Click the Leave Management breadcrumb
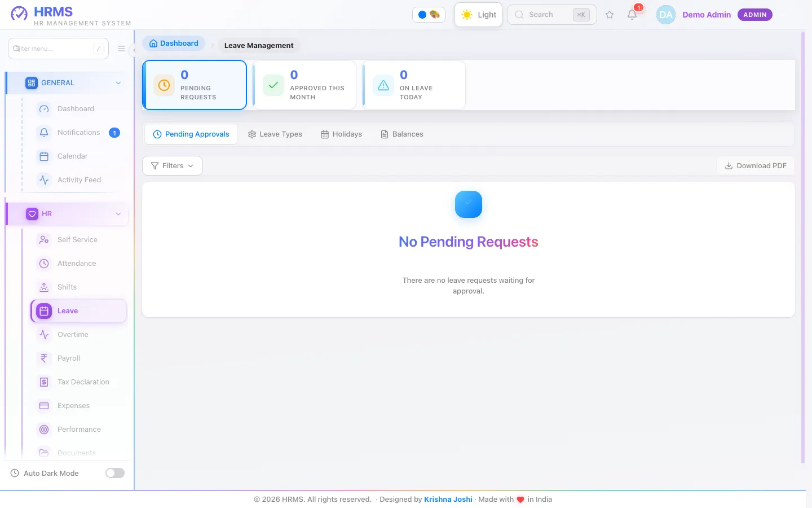Screen dimensions: 812x508 pyautogui.click(x=259, y=46)
